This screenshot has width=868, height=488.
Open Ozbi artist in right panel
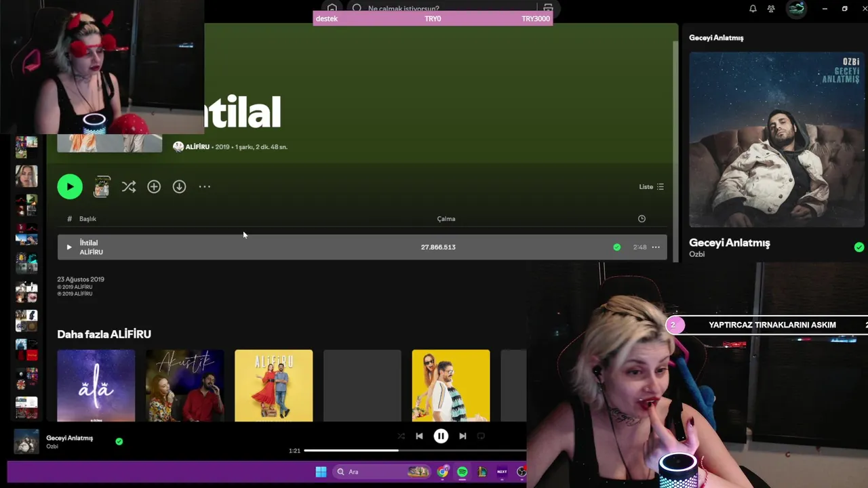click(x=697, y=254)
